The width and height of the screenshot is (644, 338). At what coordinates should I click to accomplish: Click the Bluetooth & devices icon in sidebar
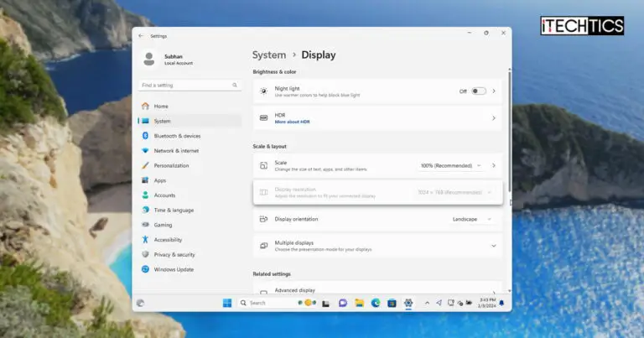click(145, 136)
